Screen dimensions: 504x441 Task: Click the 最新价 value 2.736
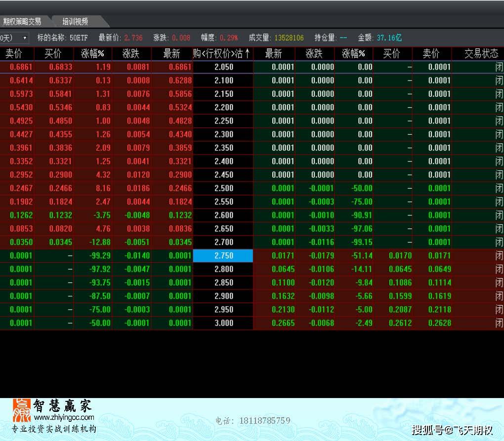click(x=133, y=38)
